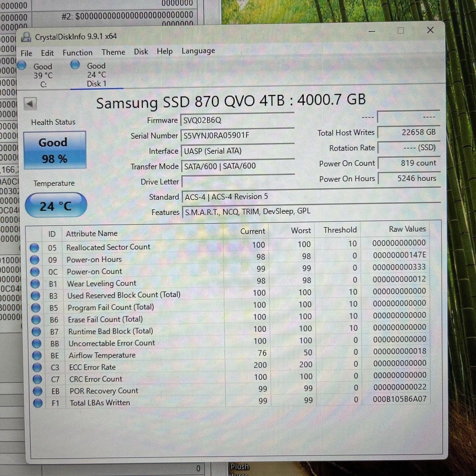
Task: Maximize the CrystalDiskInfo window
Action: pyautogui.click(x=401, y=30)
